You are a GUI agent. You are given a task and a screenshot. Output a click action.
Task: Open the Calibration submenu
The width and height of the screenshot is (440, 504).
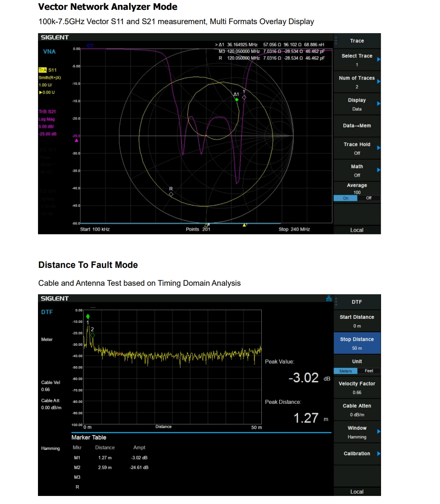click(x=357, y=453)
